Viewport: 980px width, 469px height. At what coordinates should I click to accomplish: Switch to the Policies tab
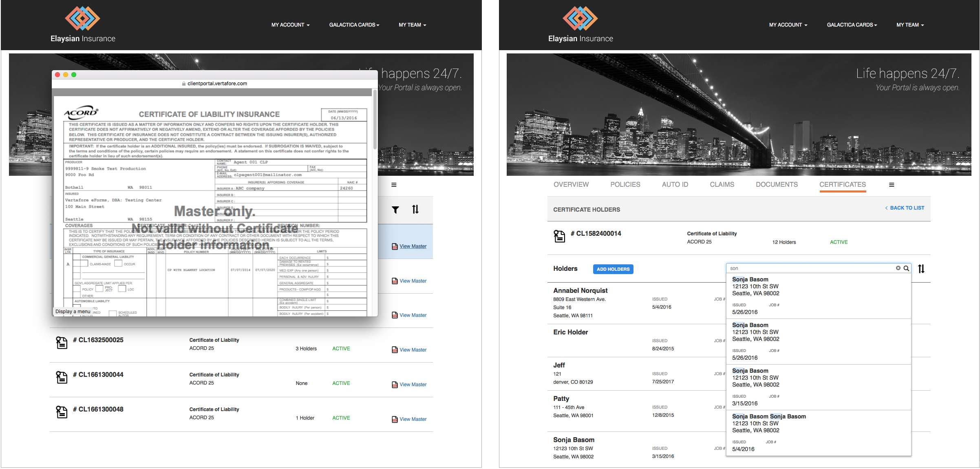pos(625,184)
